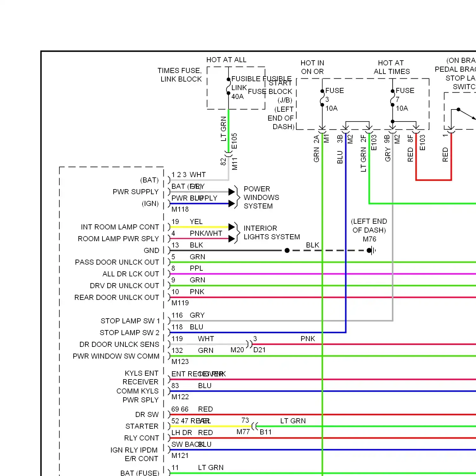Click the '116 GRY' wire label

coord(188,315)
